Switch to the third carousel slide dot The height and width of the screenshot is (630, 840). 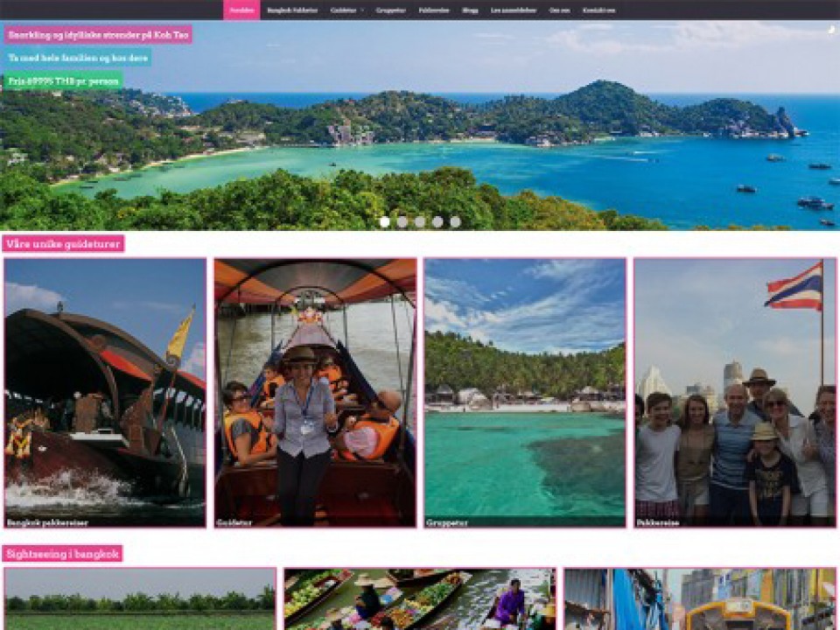pos(420,222)
